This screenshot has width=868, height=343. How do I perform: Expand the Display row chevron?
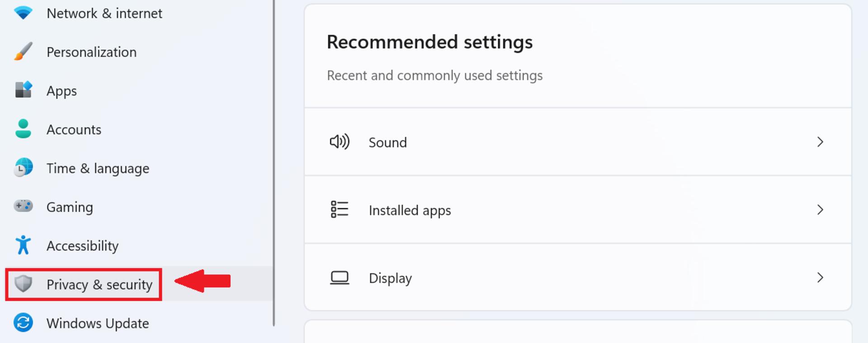point(820,277)
